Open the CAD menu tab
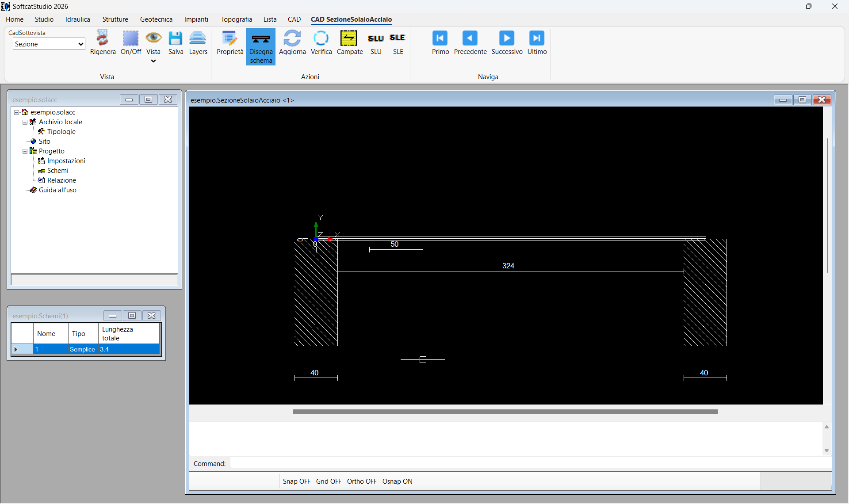Screen dimensions: 849x504 294,19
